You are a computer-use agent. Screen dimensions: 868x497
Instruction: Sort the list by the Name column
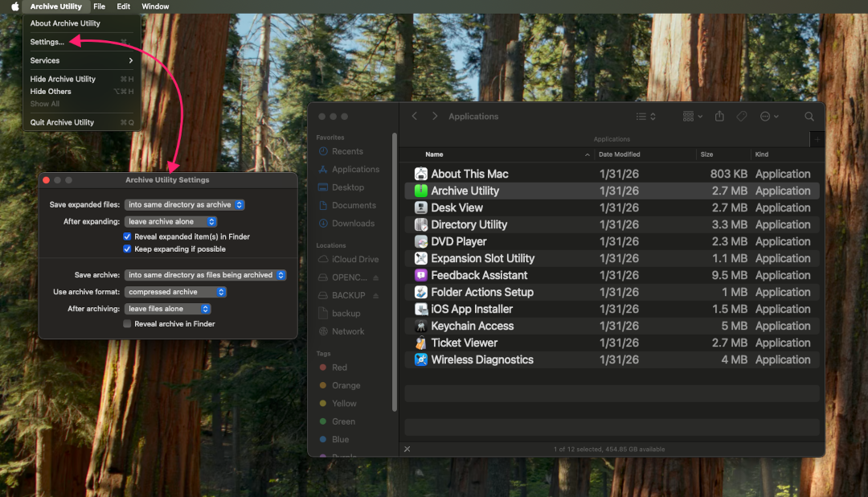[x=434, y=154]
